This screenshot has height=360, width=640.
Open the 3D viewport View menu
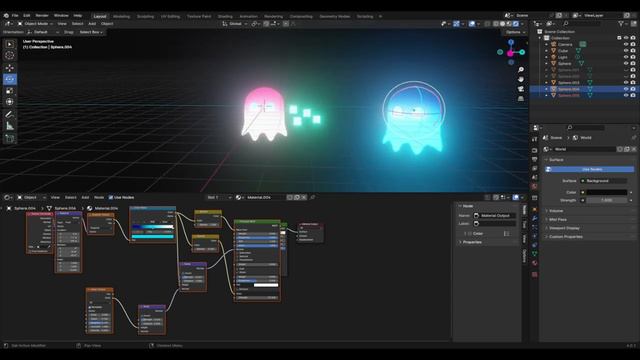(x=62, y=24)
